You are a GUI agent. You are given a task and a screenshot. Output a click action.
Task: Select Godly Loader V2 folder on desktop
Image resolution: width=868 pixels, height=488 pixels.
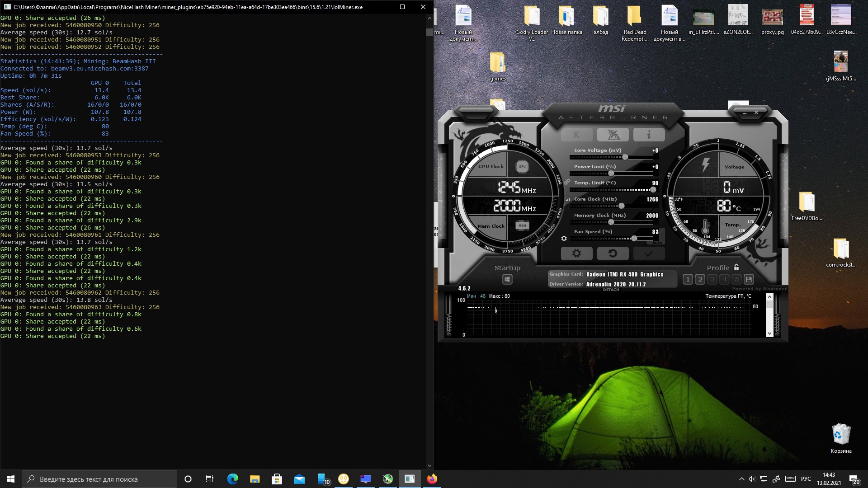point(532,23)
